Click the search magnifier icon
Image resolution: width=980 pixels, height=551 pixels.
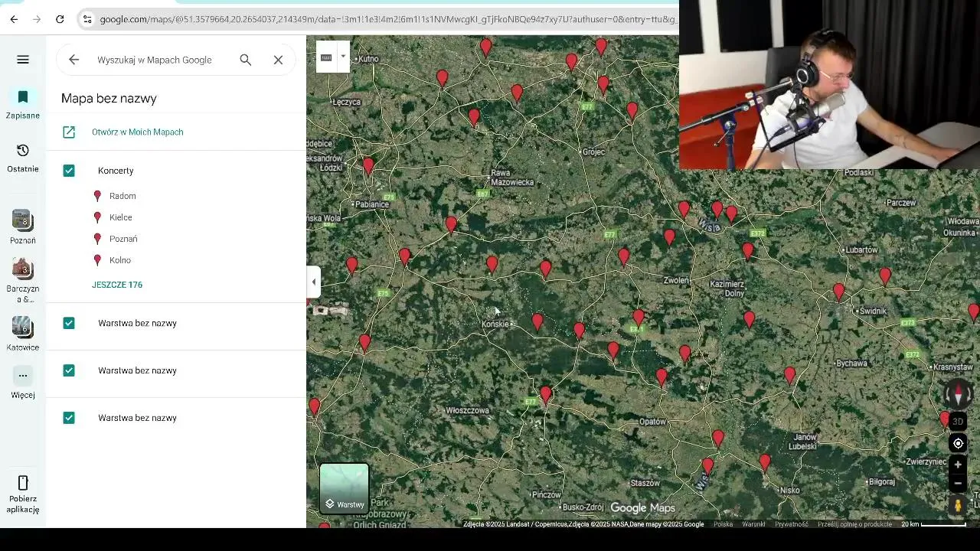pos(246,60)
